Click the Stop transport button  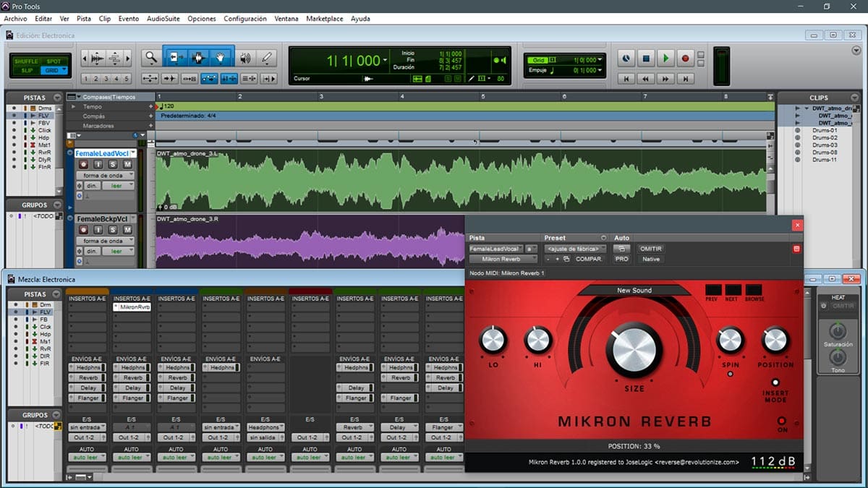pos(647,58)
